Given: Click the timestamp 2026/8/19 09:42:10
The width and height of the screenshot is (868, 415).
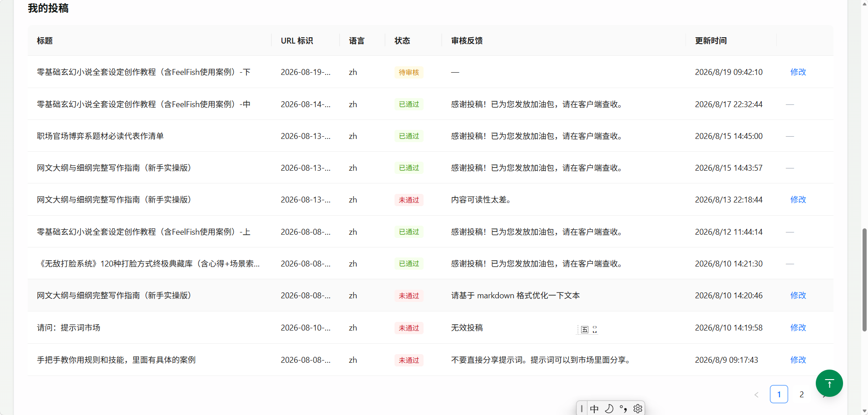Looking at the screenshot, I should pyautogui.click(x=729, y=72).
